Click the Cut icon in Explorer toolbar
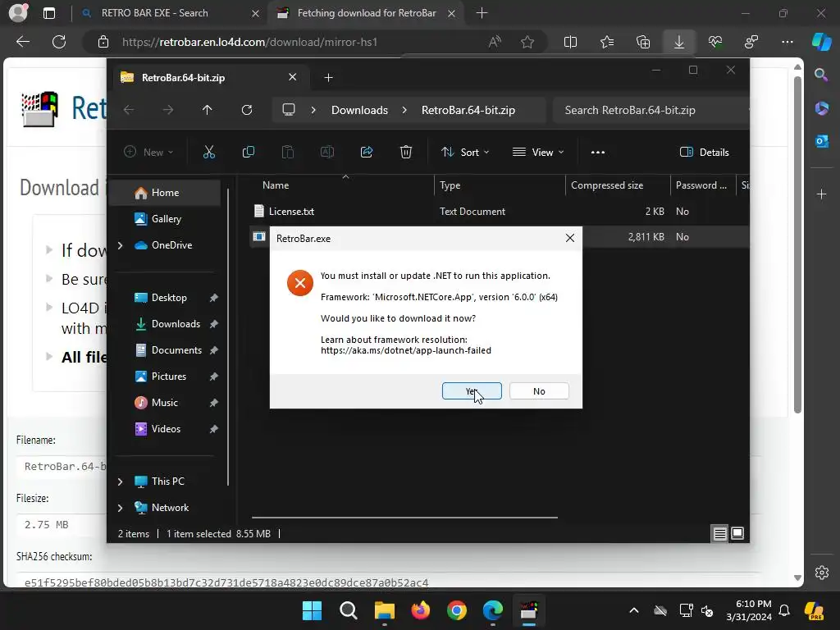 point(209,152)
